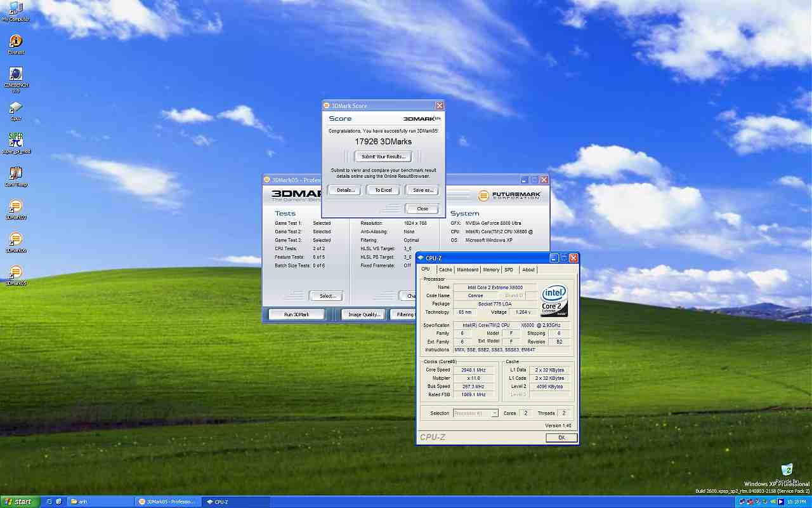Click the 3DMark05 window title bar icon
This screenshot has width=812, height=508.
(x=267, y=180)
